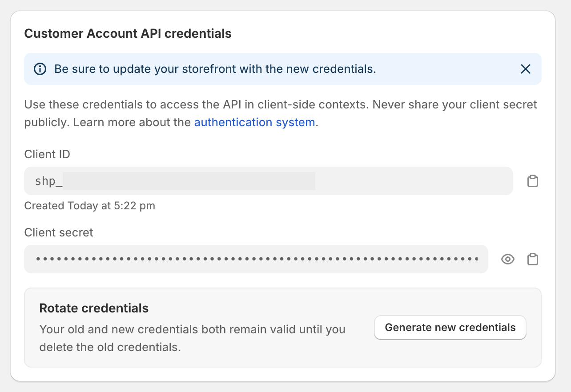The width and height of the screenshot is (571, 392).
Task: Click the text about old and new credentials
Action: pos(192,338)
